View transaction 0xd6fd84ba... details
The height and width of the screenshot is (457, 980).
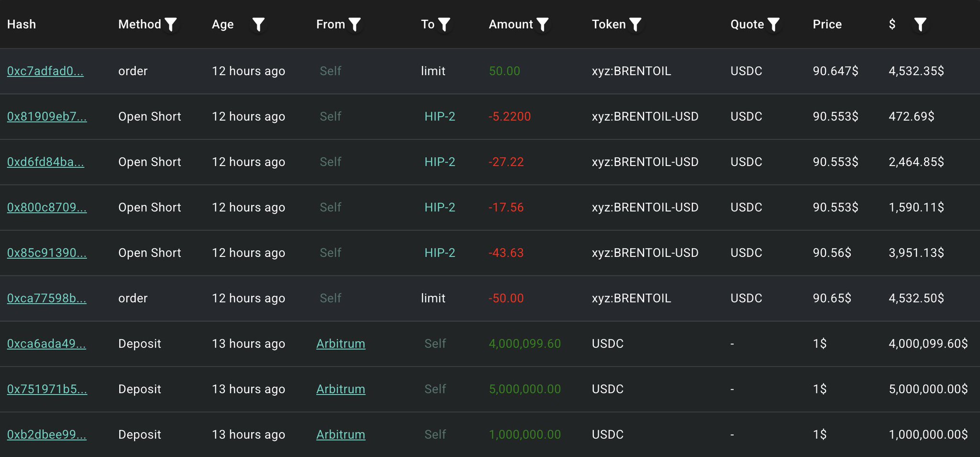pos(45,162)
